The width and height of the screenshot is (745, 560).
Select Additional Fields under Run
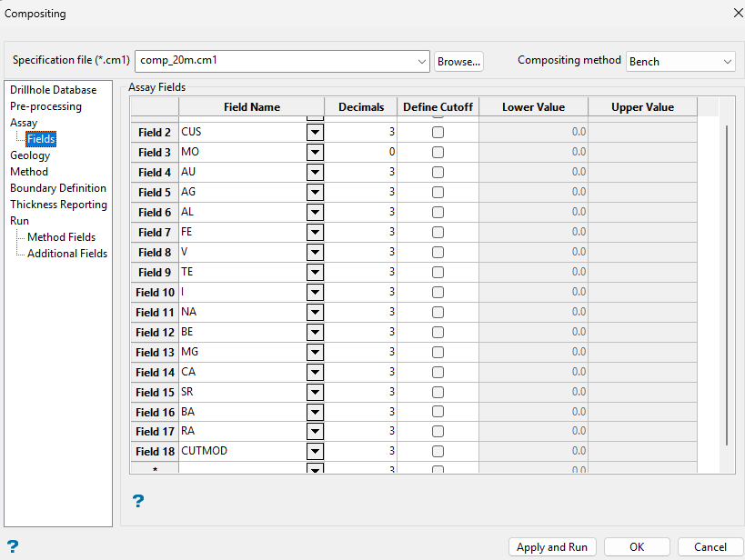point(67,254)
